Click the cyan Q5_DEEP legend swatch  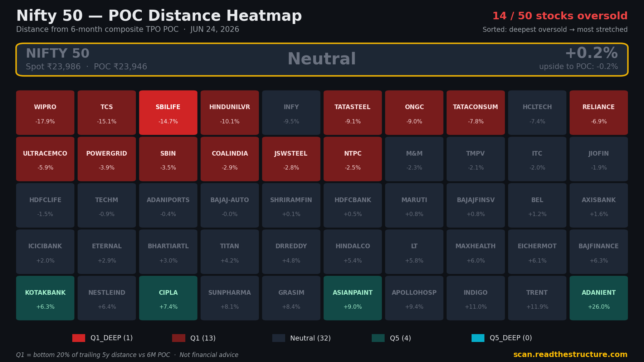click(x=478, y=338)
